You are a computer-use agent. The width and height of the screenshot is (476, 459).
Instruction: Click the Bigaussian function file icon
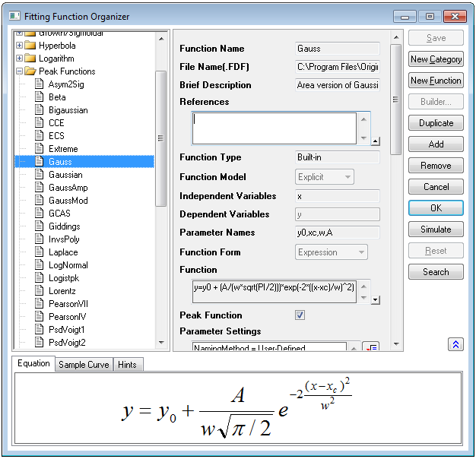pyautogui.click(x=39, y=109)
